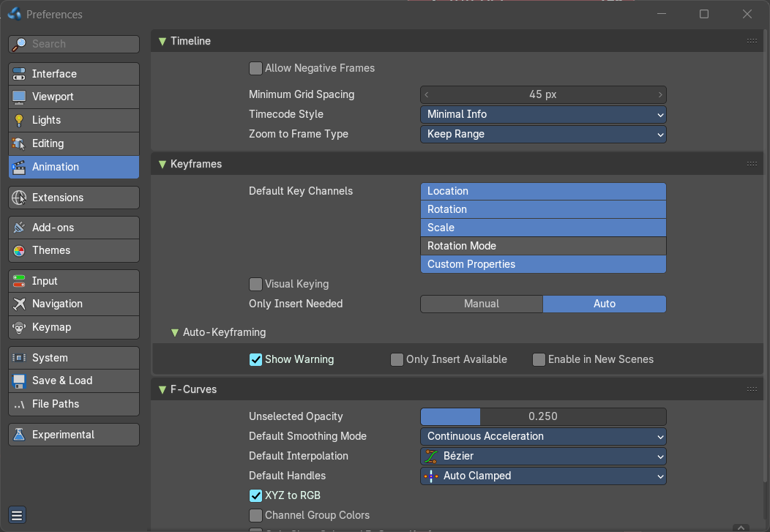Click the Themes color wheel icon
Viewport: 770px width, 532px height.
(x=18, y=251)
